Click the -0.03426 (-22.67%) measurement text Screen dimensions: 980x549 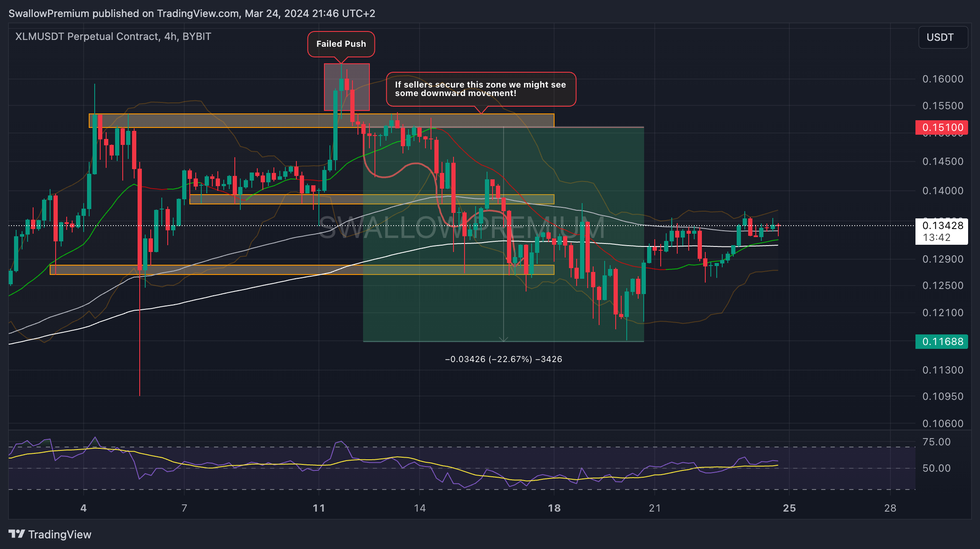click(x=504, y=359)
